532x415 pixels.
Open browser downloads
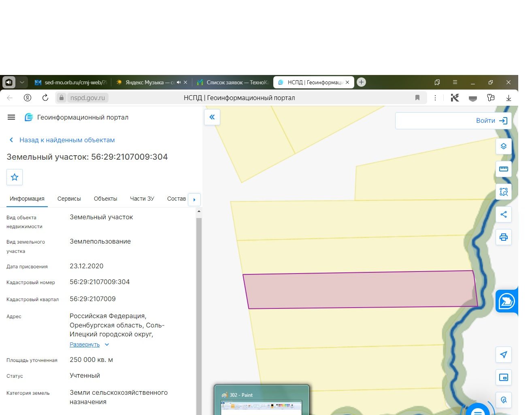click(x=509, y=98)
